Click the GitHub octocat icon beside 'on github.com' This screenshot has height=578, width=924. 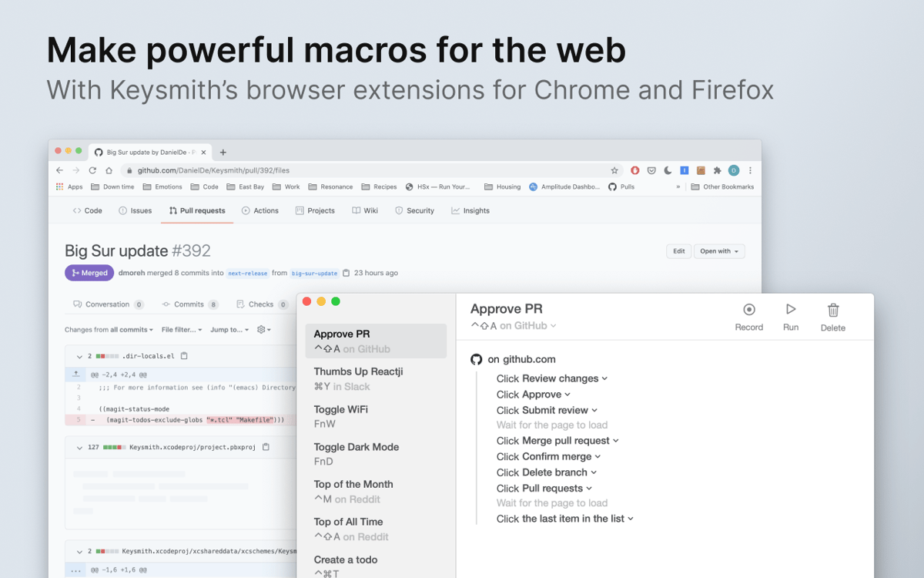click(477, 359)
